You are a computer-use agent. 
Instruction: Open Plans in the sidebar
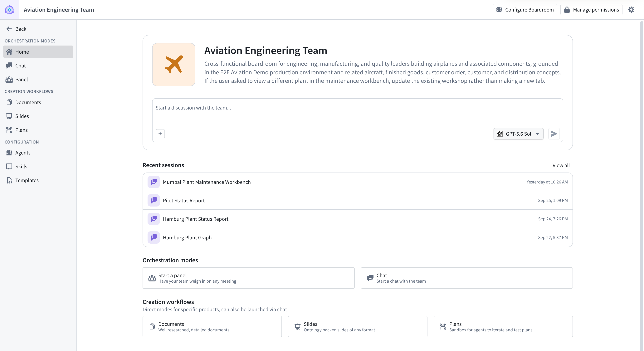pos(38,130)
